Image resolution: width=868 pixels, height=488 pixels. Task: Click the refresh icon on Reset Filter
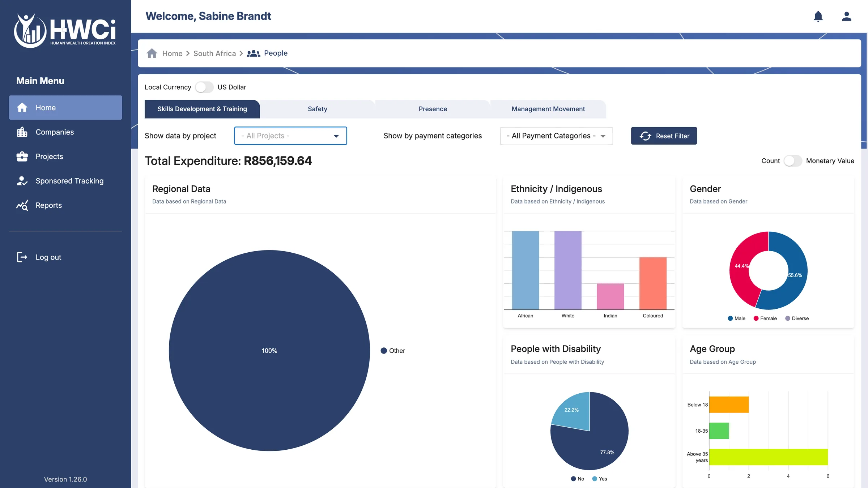point(645,136)
